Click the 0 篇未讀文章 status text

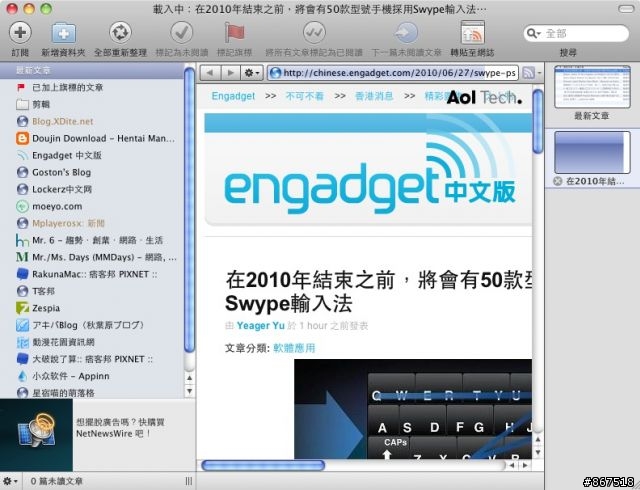coord(57,481)
